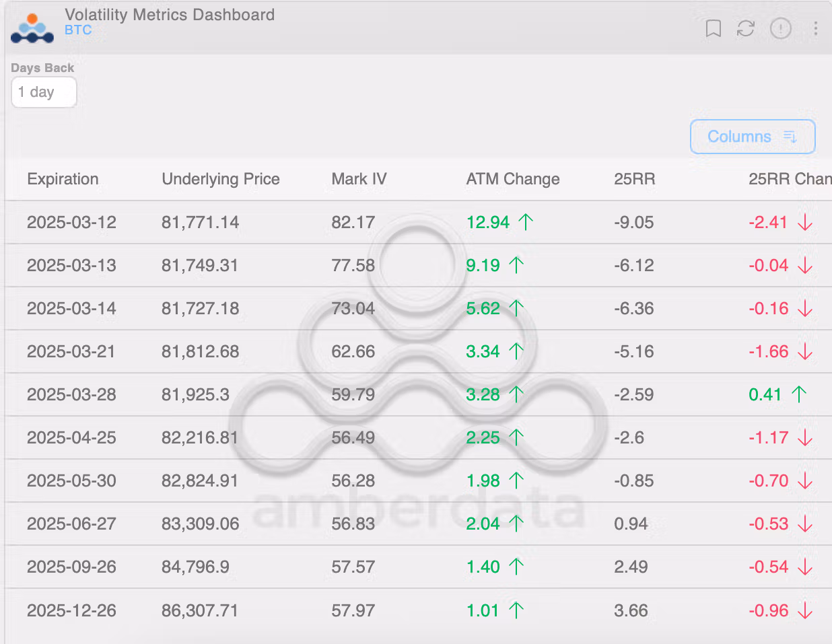Open the Days Back dropdown
The image size is (832, 644).
coord(44,92)
